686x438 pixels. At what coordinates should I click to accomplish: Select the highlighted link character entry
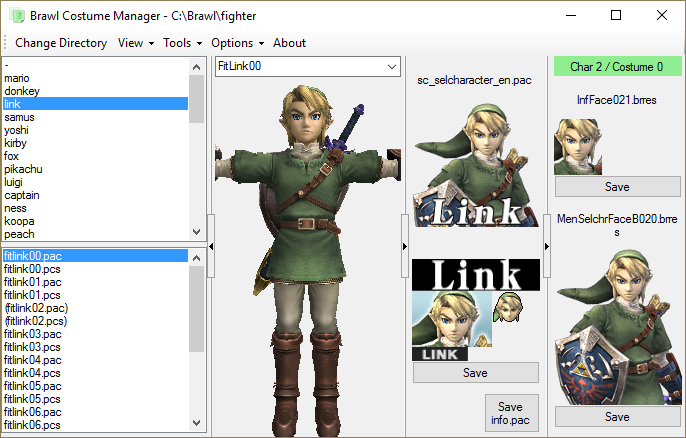pos(95,104)
